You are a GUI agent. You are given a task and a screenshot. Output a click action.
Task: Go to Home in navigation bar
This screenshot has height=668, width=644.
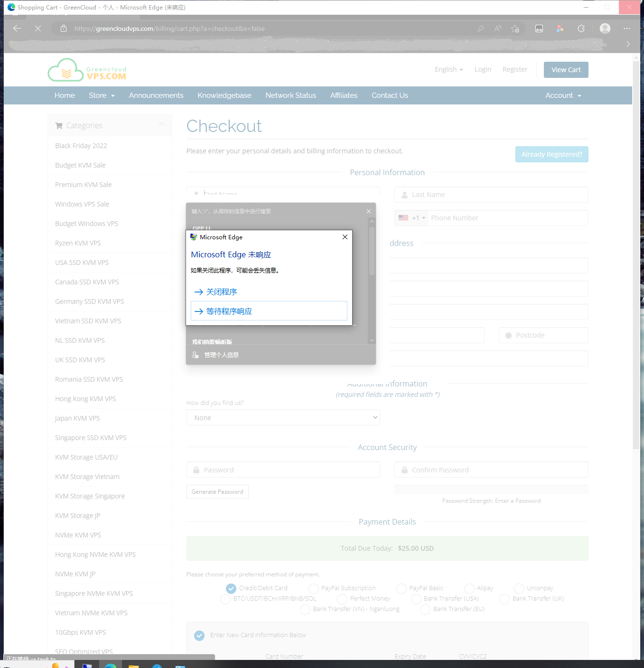click(65, 95)
